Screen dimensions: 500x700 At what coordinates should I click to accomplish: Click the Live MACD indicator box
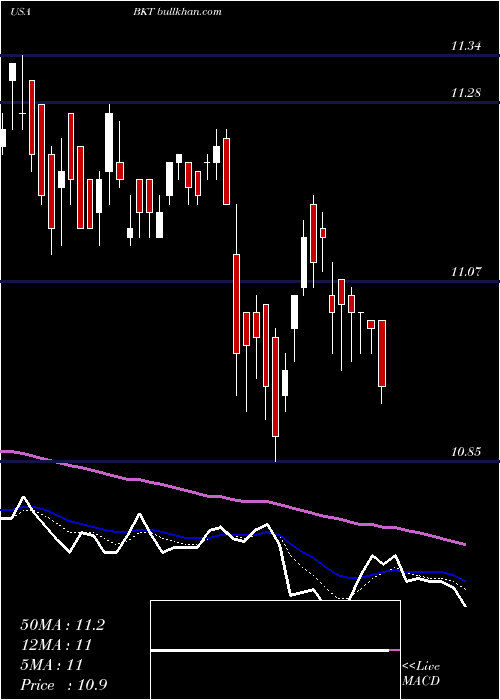275,650
